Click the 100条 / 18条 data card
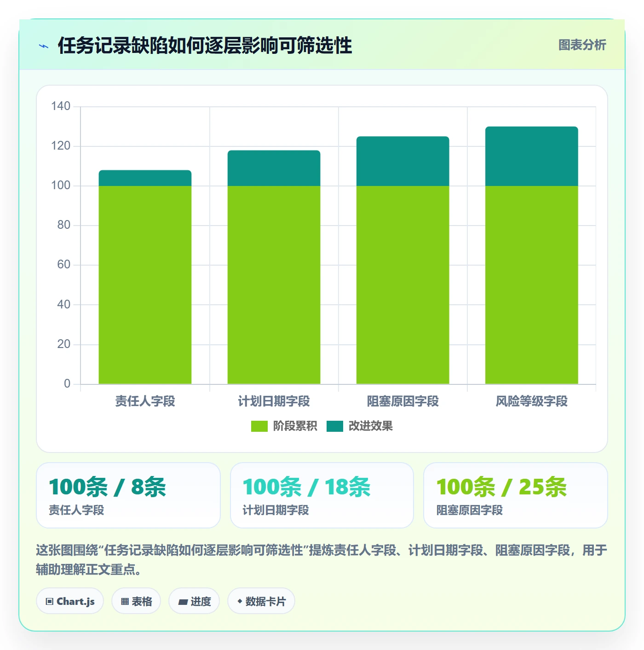Viewport: 644px width, 650px height. (322, 495)
